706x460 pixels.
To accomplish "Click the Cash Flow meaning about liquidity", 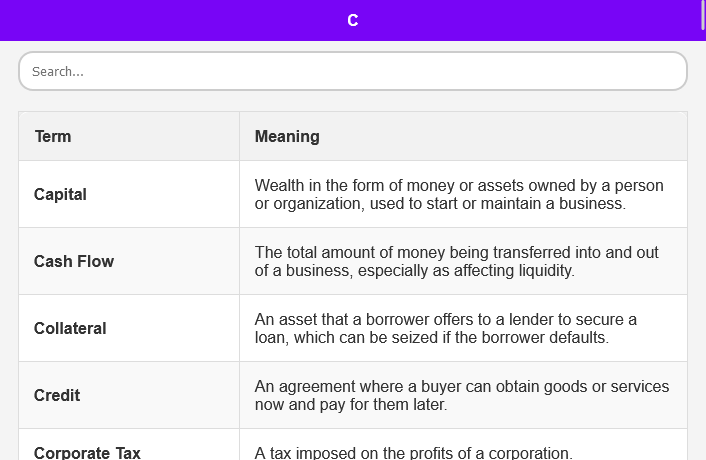I will 457,262.
